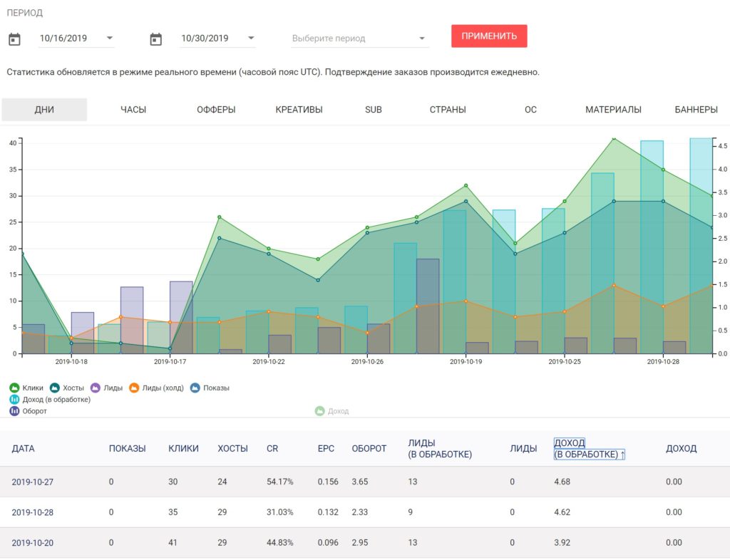Viewport: 730px width, 560px height.
Task: Switch to the ОФФЕРЫ tab
Action: tap(216, 110)
